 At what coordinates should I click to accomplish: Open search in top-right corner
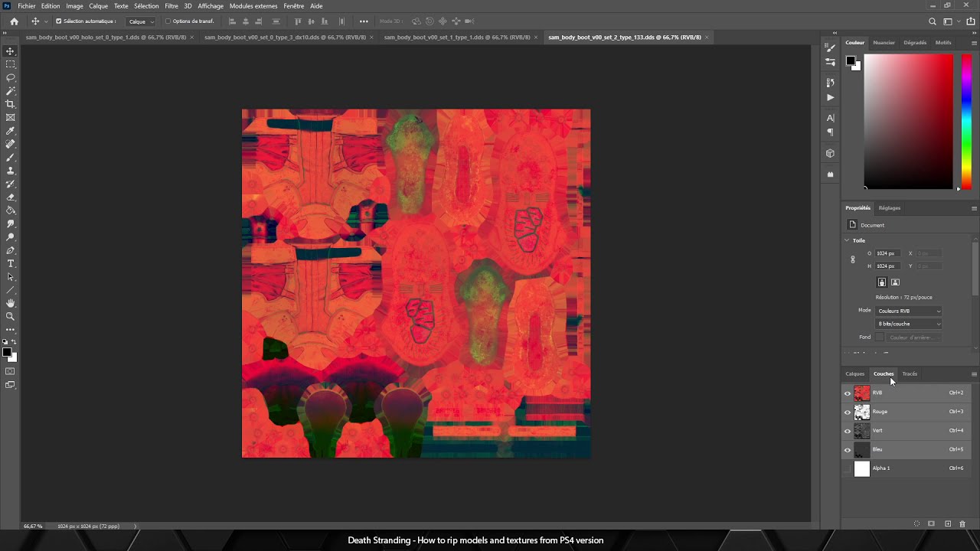[x=932, y=21]
